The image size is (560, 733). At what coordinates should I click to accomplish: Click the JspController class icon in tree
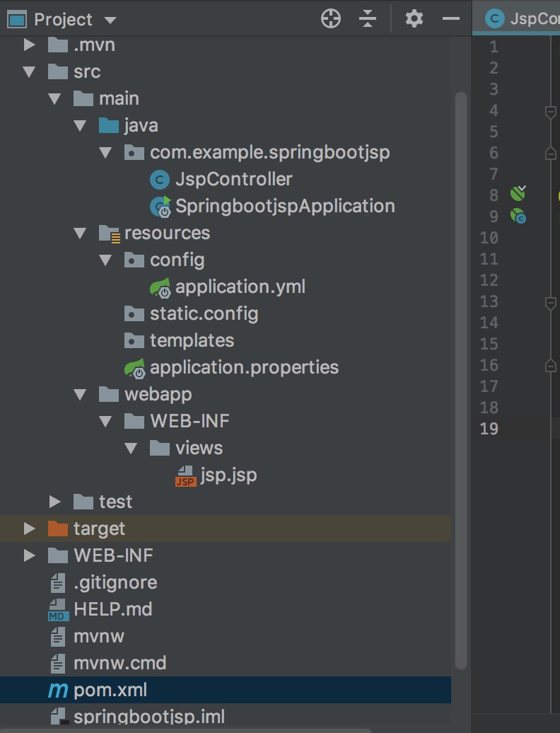tap(161, 180)
